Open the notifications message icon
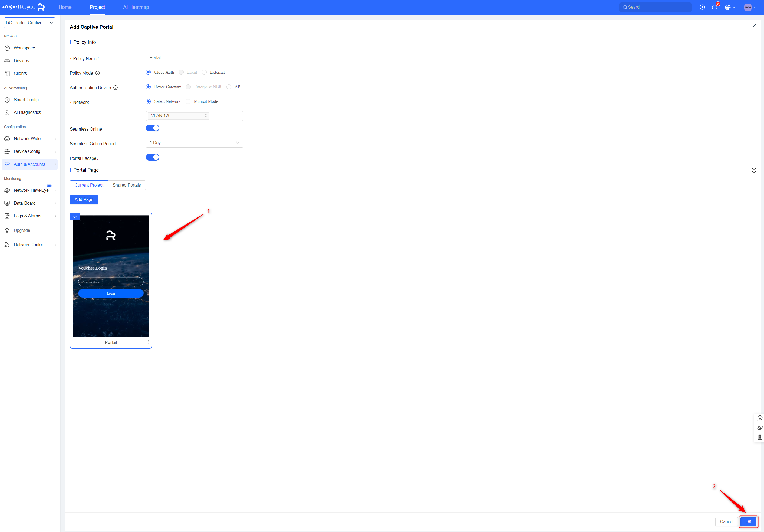This screenshot has width=764, height=532. pos(714,7)
